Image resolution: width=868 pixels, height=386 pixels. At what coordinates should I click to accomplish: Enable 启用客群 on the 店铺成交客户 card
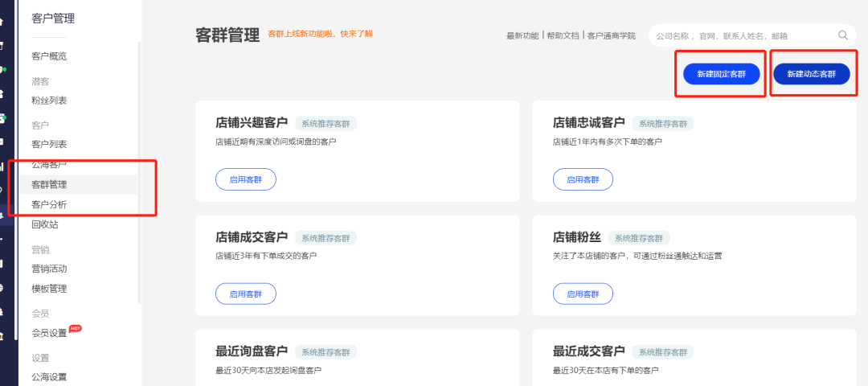click(245, 294)
